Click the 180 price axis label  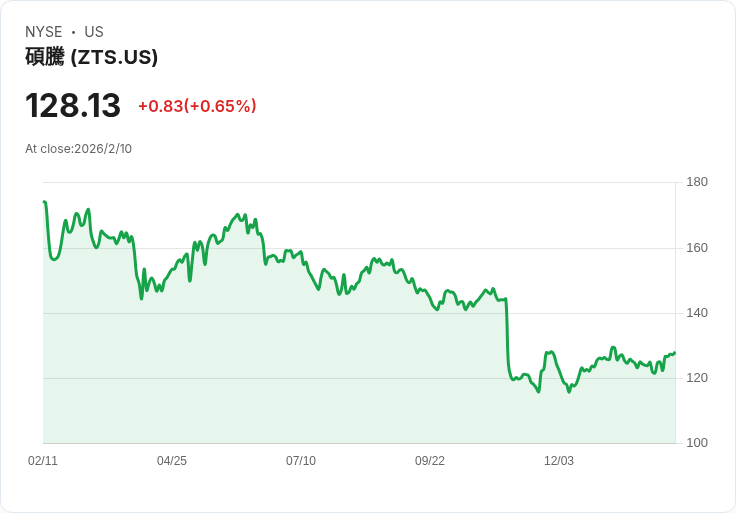697,182
